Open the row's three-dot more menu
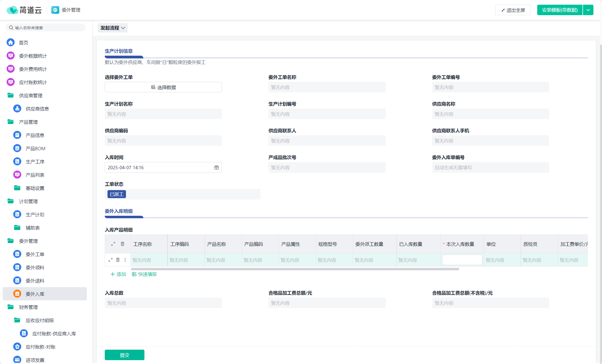602x364 pixels. click(x=125, y=260)
